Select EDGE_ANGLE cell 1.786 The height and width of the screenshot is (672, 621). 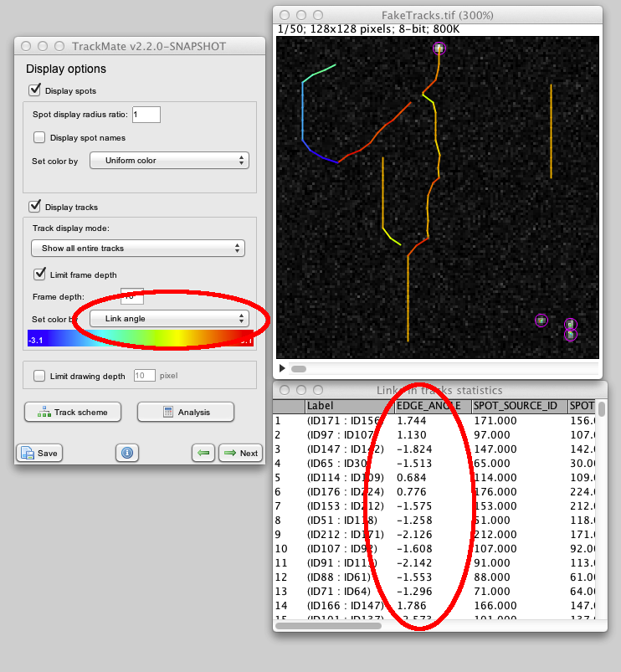[412, 606]
